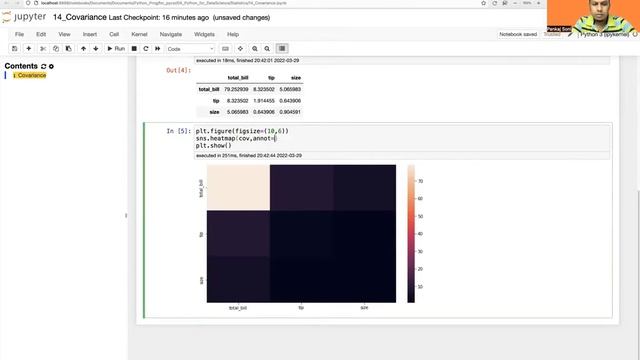Click the Out[4] output prompt

[x=178, y=70]
